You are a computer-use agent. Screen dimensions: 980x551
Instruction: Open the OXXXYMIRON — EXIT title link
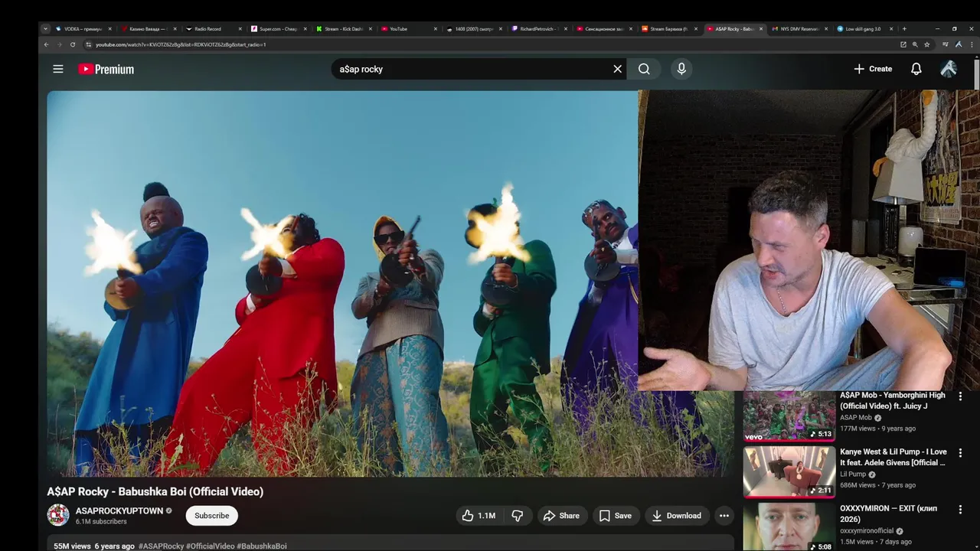coord(889,514)
